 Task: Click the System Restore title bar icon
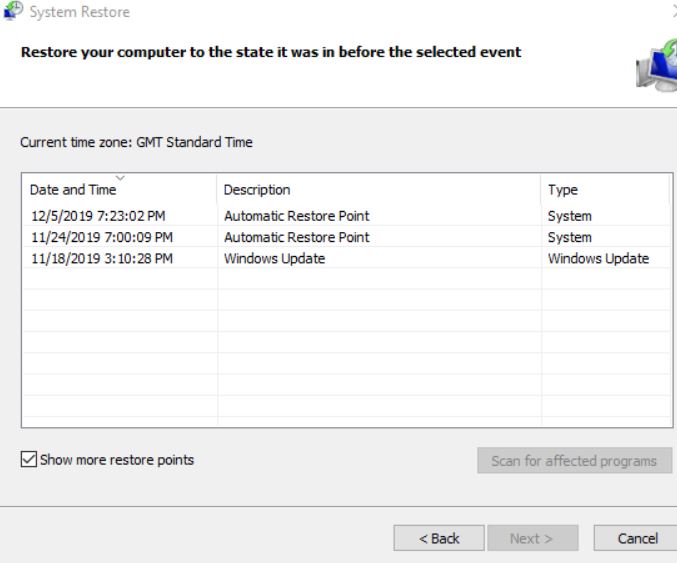click(x=13, y=11)
